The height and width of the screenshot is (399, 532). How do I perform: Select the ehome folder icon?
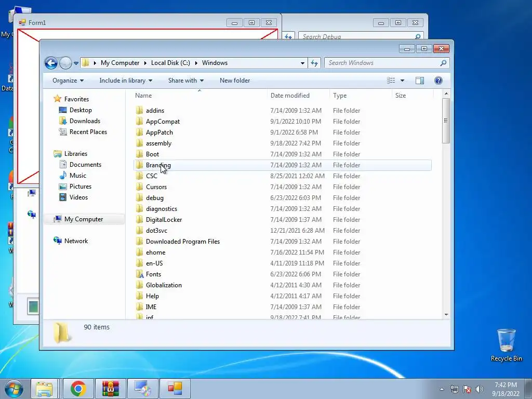(x=139, y=252)
